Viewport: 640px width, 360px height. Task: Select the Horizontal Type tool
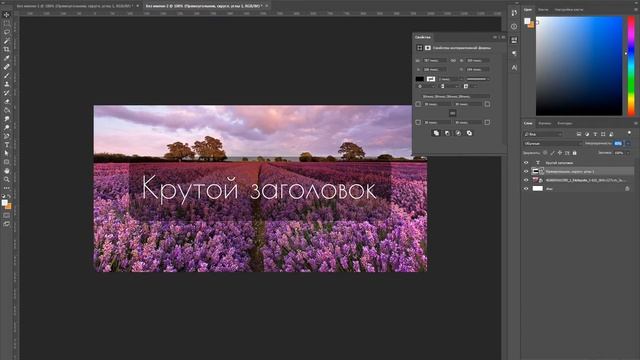(x=7, y=144)
